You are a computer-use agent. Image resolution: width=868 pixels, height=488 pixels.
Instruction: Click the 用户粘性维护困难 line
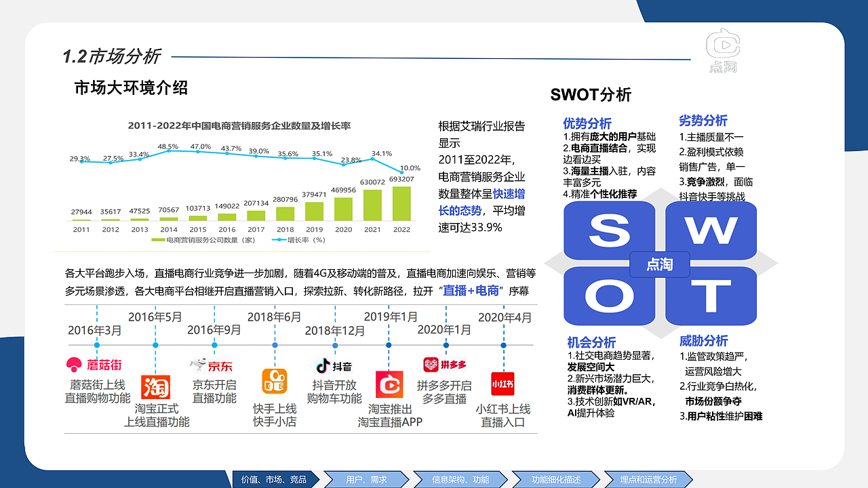pyautogui.click(x=721, y=415)
